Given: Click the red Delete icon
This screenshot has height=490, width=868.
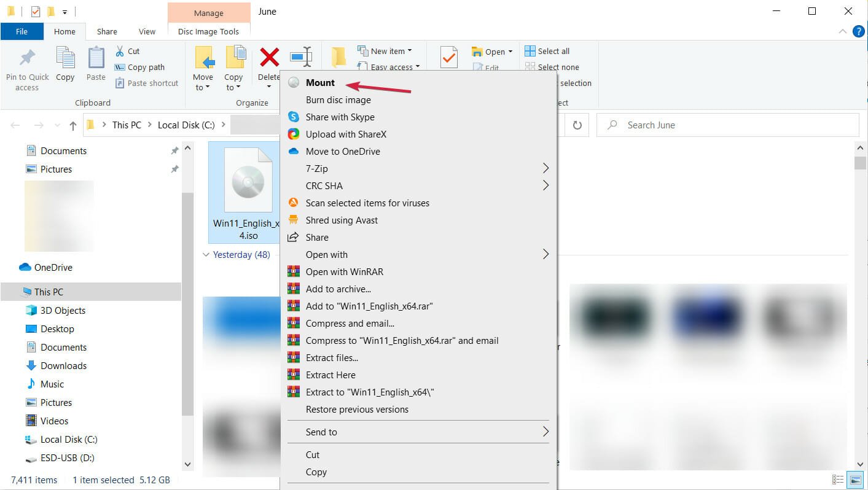Looking at the screenshot, I should click(x=269, y=58).
